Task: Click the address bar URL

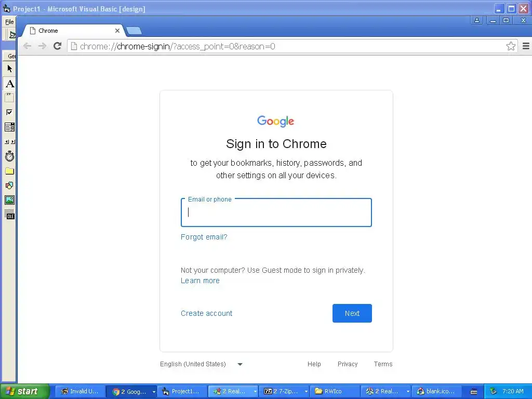Action: click(x=178, y=46)
